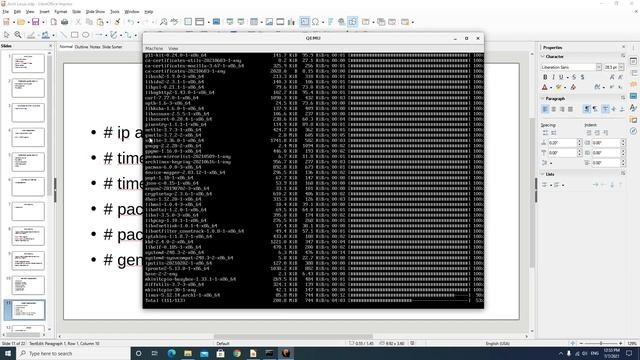The image size is (640, 360).
Task: Open the Slide Show menu
Action: click(x=95, y=12)
